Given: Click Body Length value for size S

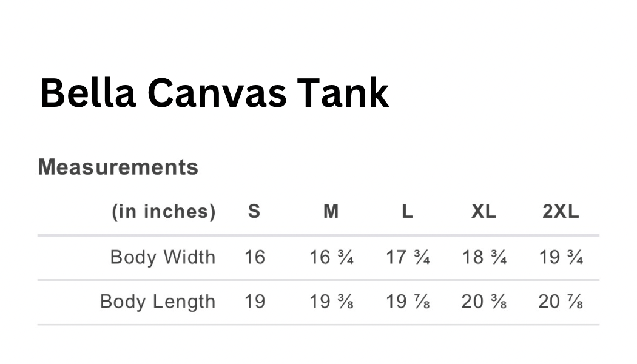Looking at the screenshot, I should coord(255,302).
